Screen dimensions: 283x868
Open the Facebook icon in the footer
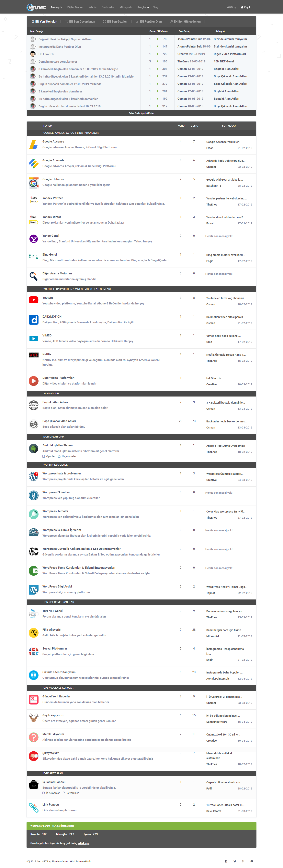[226, 861]
